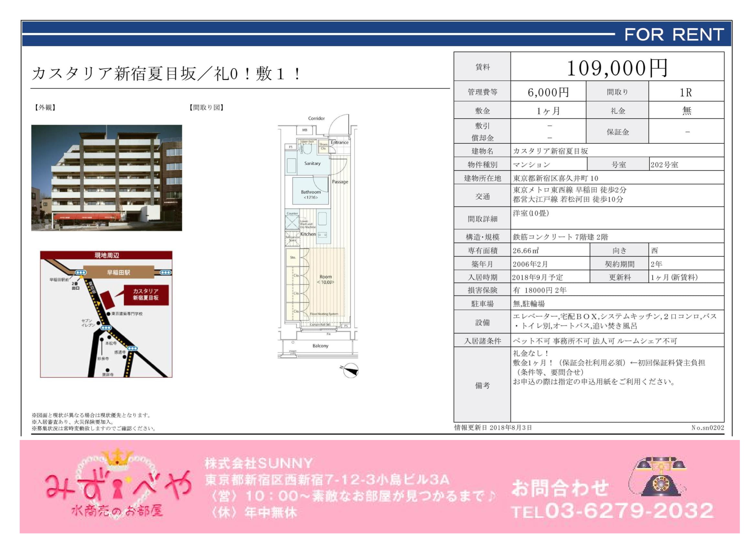Click the remark about 保証会社利用必須
The image size is (756, 534).
pos(609,363)
